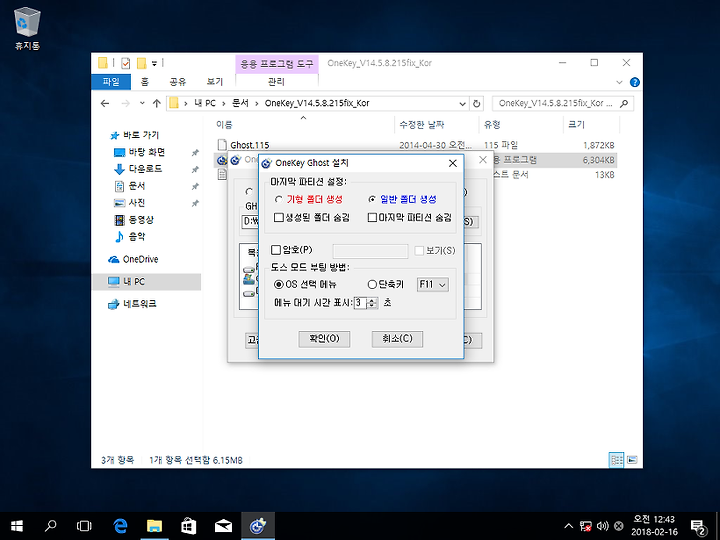
Task: Click 문서 in the address breadcrumb
Action: coord(240,103)
